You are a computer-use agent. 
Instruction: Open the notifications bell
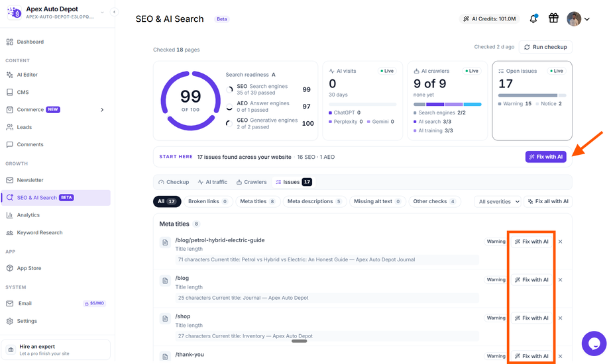click(533, 19)
